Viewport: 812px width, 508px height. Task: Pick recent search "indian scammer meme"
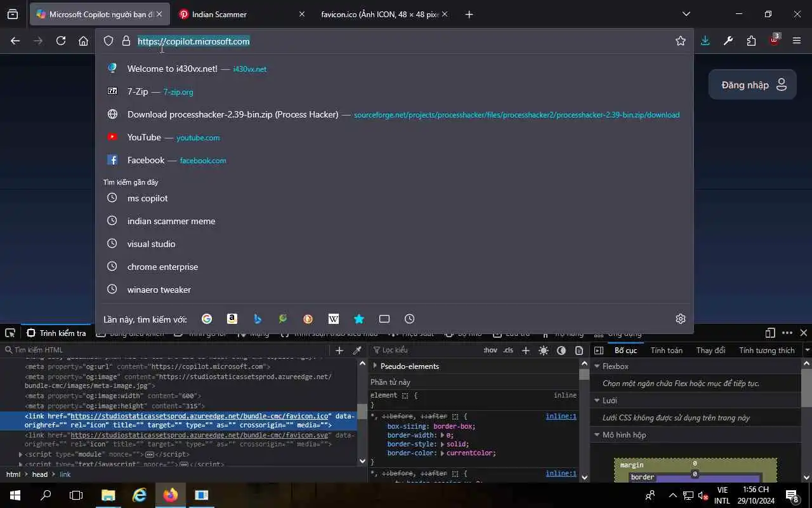[395, 221]
